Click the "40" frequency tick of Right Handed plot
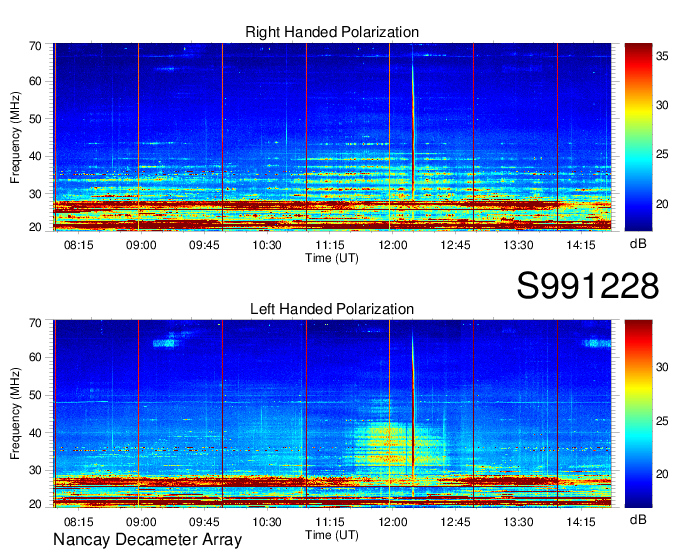 36,157
